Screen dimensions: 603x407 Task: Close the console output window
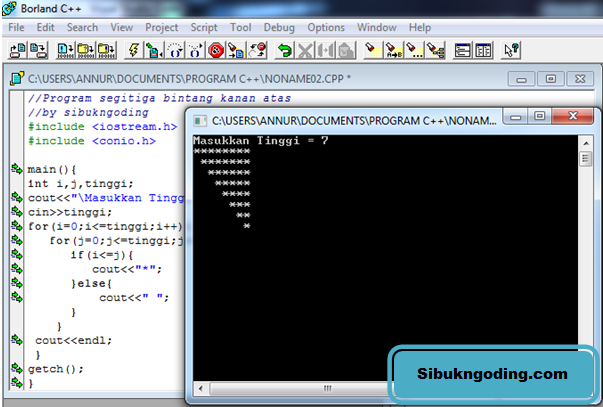point(572,117)
